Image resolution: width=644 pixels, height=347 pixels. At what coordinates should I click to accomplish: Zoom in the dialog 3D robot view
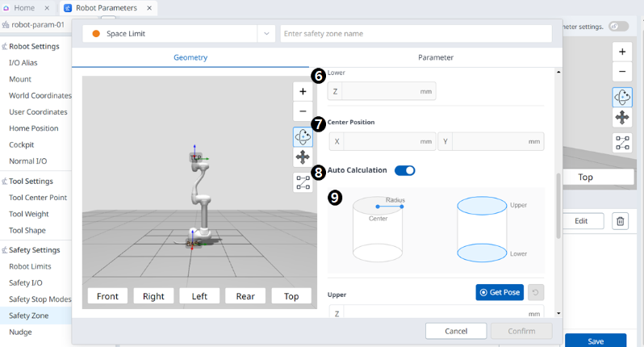[x=303, y=91]
